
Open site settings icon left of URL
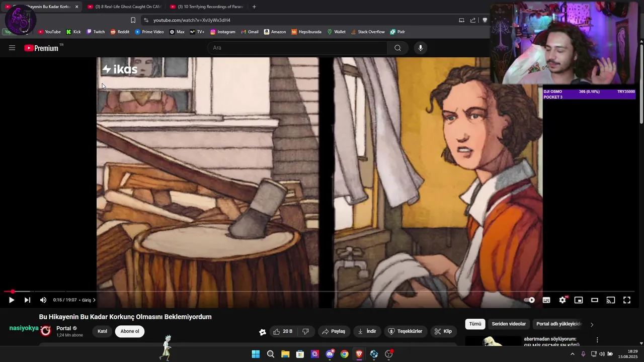point(146,20)
